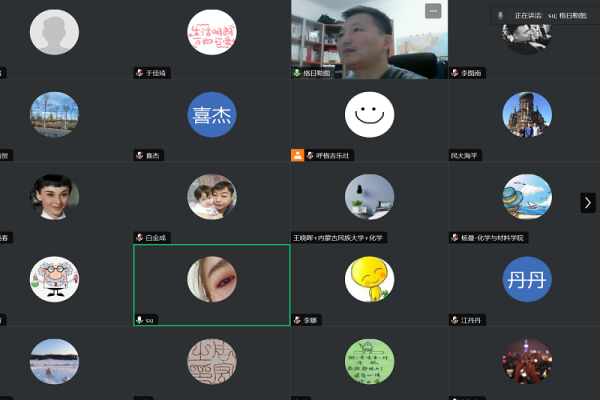Select the highlighted su participant tile
Viewport: 600px width, 400px height.
point(212,285)
